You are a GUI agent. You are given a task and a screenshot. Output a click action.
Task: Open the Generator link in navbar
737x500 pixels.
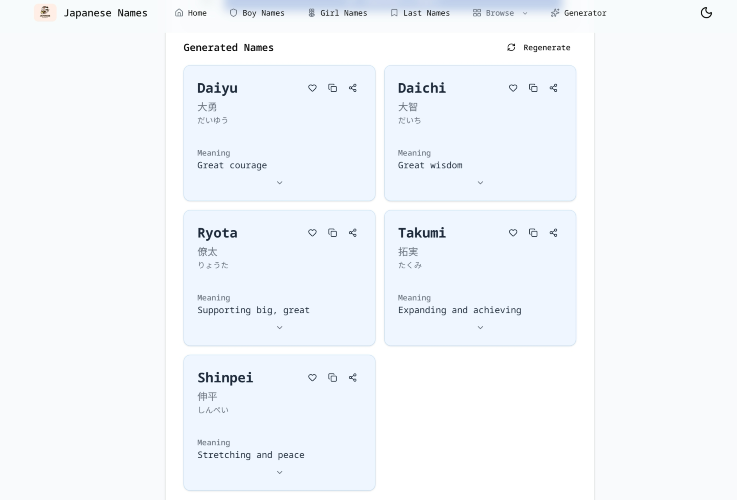pos(578,13)
